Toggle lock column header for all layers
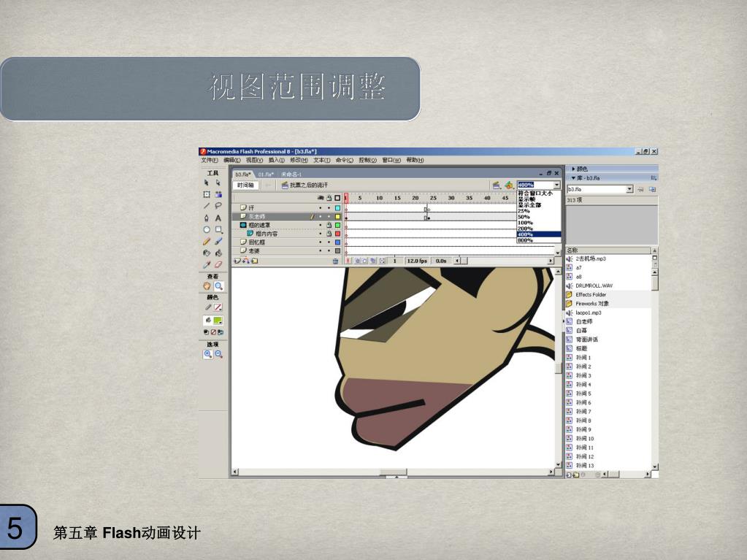This screenshot has height=560, width=747. tap(329, 198)
